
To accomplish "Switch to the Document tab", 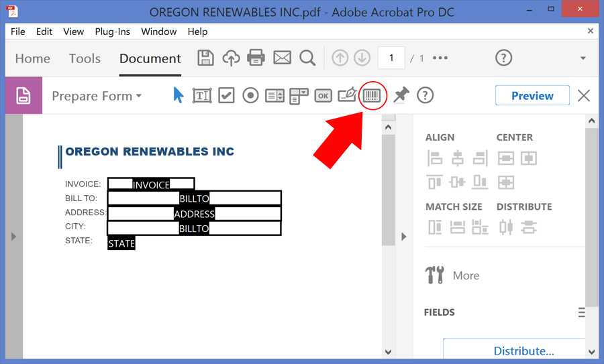I will (150, 58).
